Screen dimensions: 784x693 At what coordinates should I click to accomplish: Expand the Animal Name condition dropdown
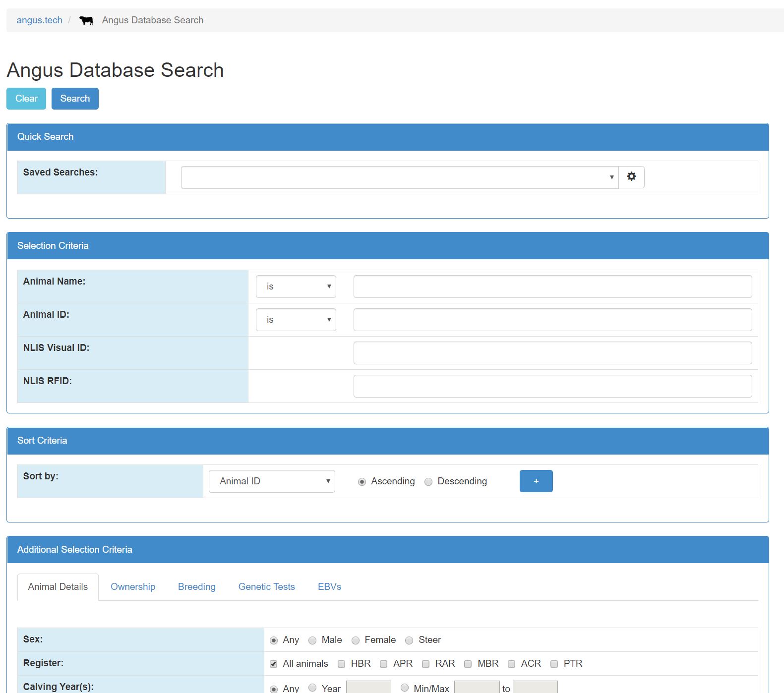click(x=296, y=287)
